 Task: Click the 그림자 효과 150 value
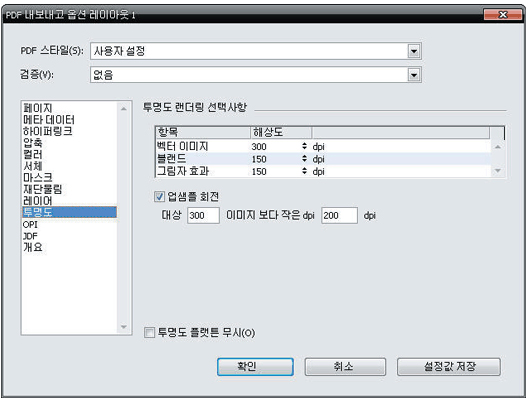(259, 172)
